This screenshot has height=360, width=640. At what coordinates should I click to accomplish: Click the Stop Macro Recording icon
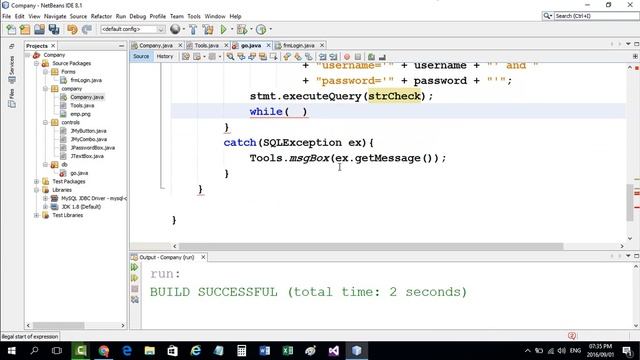[358, 57]
